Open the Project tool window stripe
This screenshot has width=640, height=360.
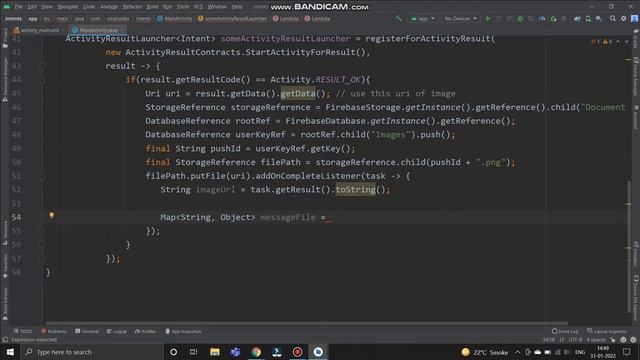coord(5,38)
